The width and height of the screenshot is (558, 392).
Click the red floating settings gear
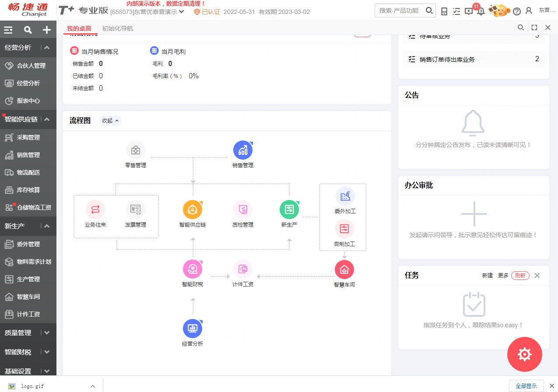coord(524,354)
